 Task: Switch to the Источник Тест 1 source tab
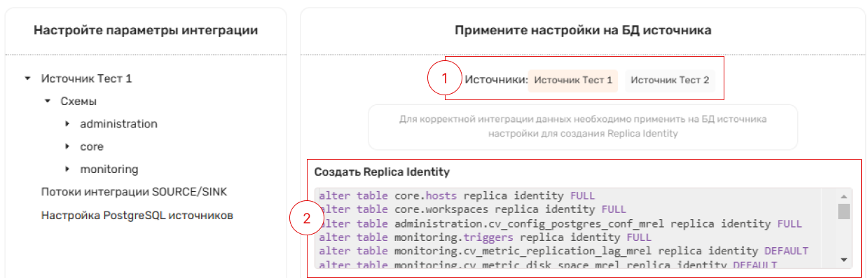573,81
